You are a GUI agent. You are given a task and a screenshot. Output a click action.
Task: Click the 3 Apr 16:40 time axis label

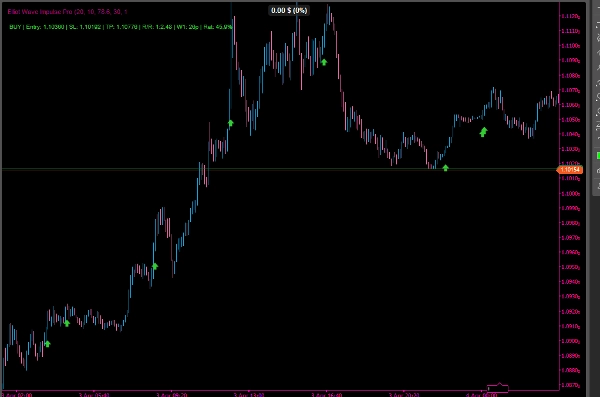coord(326,395)
